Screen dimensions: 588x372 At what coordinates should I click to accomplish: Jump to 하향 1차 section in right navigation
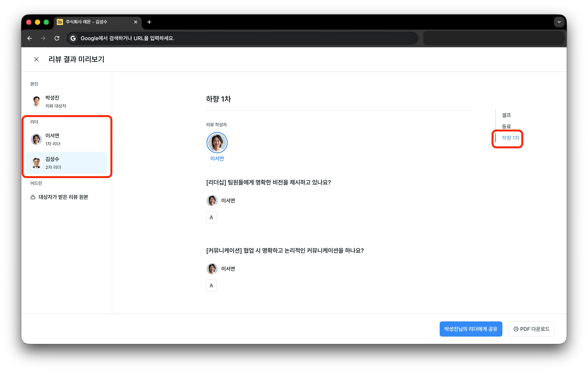tap(510, 138)
